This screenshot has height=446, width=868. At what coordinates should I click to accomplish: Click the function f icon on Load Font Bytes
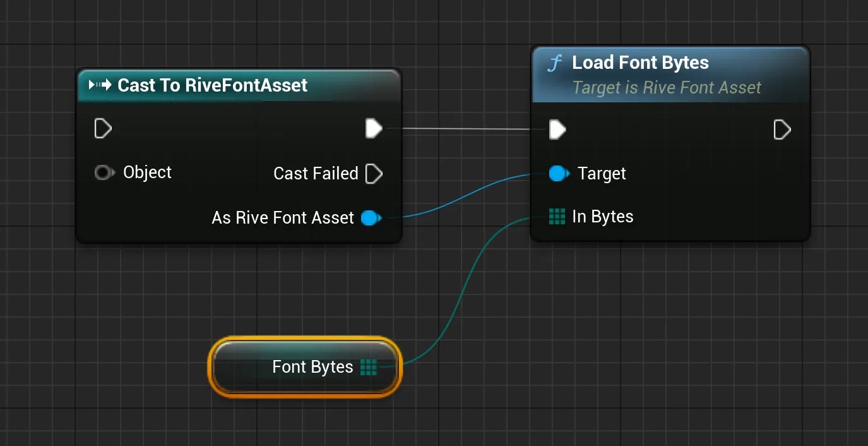point(554,63)
